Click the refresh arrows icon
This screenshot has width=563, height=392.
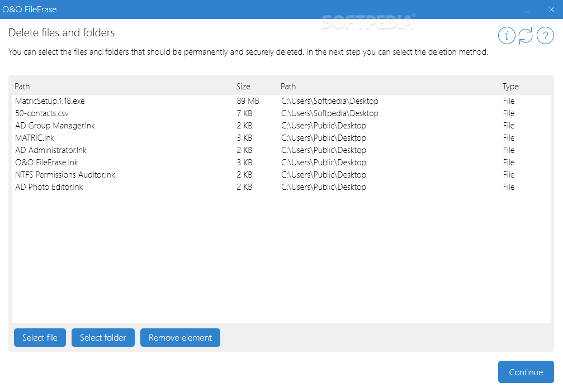pyautogui.click(x=526, y=36)
